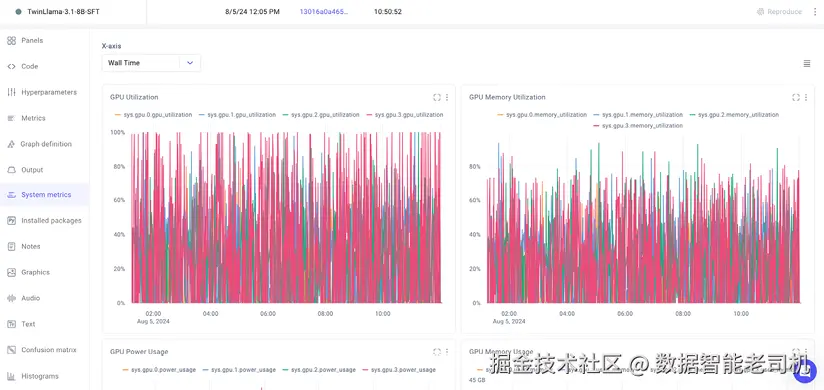Click the Confusion matrix icon

tap(12, 350)
